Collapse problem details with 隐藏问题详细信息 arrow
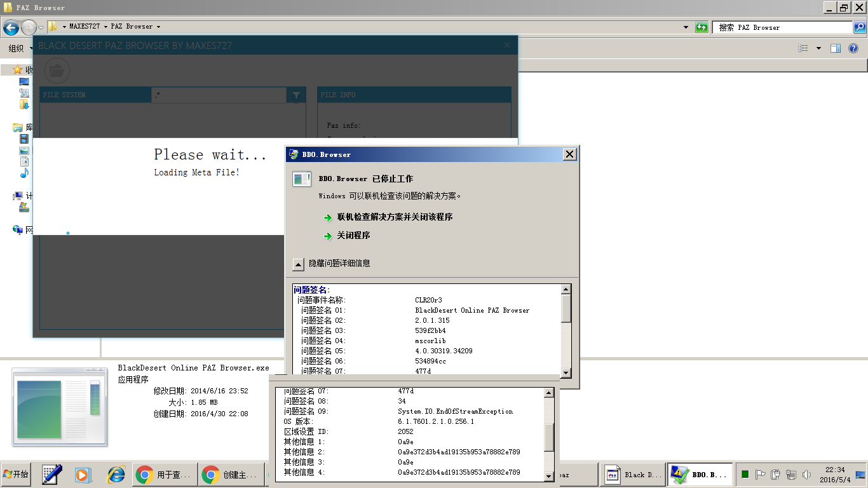This screenshot has height=488, width=868. point(298,264)
